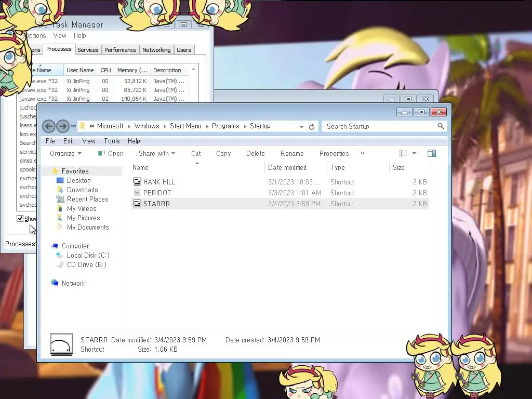Screen dimensions: 532x399
Task: Click Properties in the toolbar
Action: pyautogui.click(x=334, y=153)
